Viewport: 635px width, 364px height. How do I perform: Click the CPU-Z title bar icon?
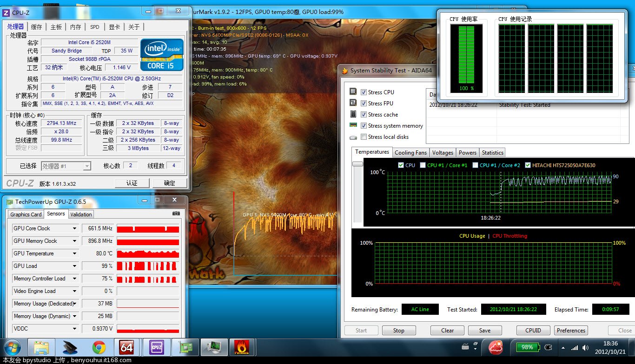[7, 13]
